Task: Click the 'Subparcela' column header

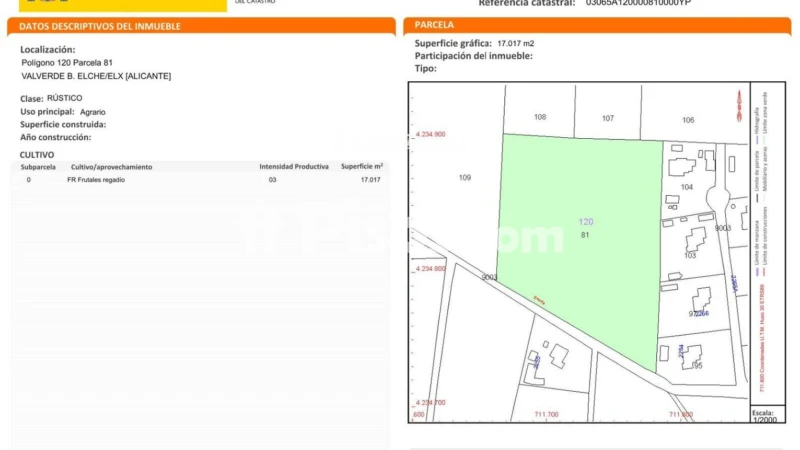Action: 38,167
